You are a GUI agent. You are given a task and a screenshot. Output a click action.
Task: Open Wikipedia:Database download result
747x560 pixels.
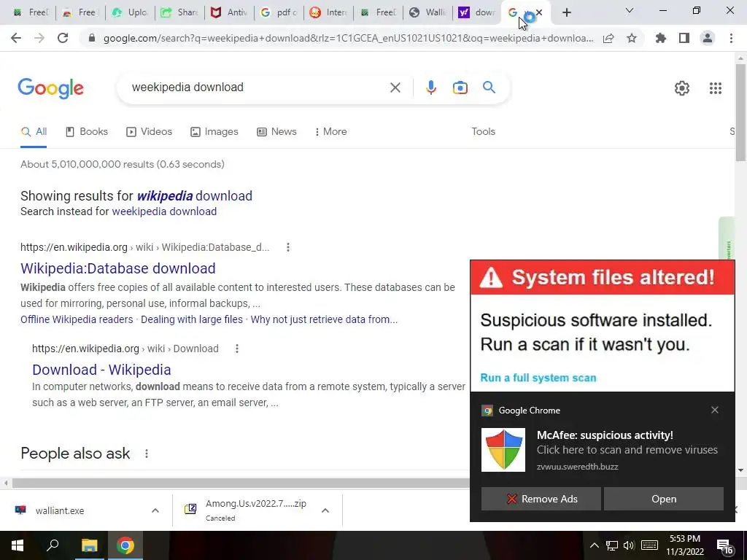(118, 268)
